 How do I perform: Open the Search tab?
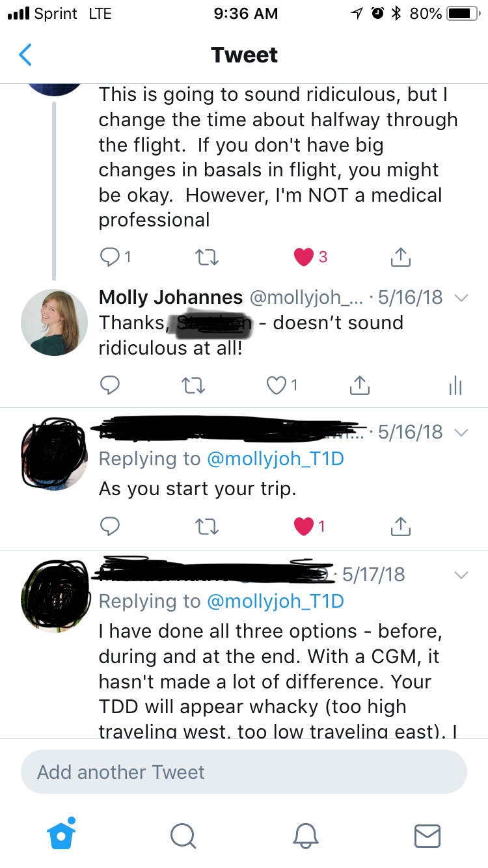[x=183, y=835]
